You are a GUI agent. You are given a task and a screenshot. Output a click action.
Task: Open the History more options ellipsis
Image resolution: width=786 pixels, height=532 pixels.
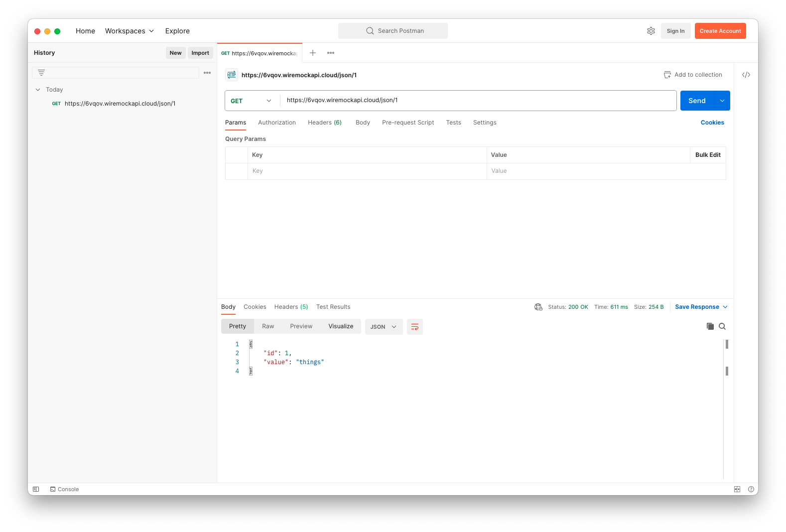coord(207,73)
